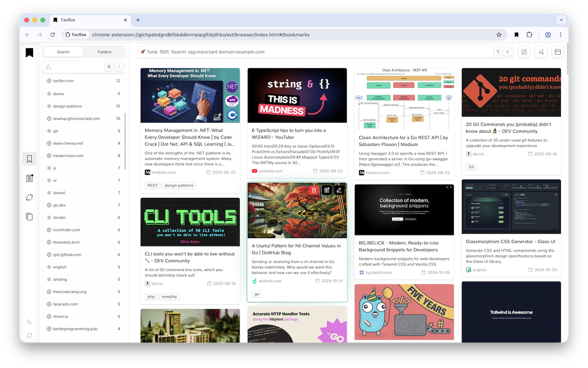This screenshot has width=588, height=368.
Task: Open the notes icon with notification dot
Action: (29, 178)
